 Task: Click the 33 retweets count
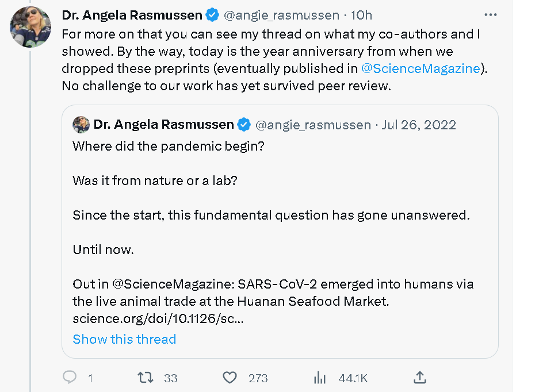tap(171, 378)
